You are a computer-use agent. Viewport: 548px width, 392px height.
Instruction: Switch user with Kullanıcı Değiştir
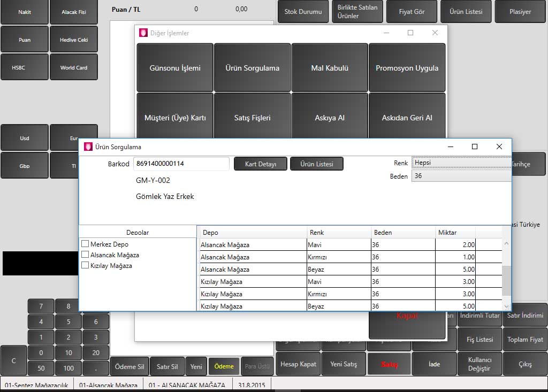tap(479, 364)
